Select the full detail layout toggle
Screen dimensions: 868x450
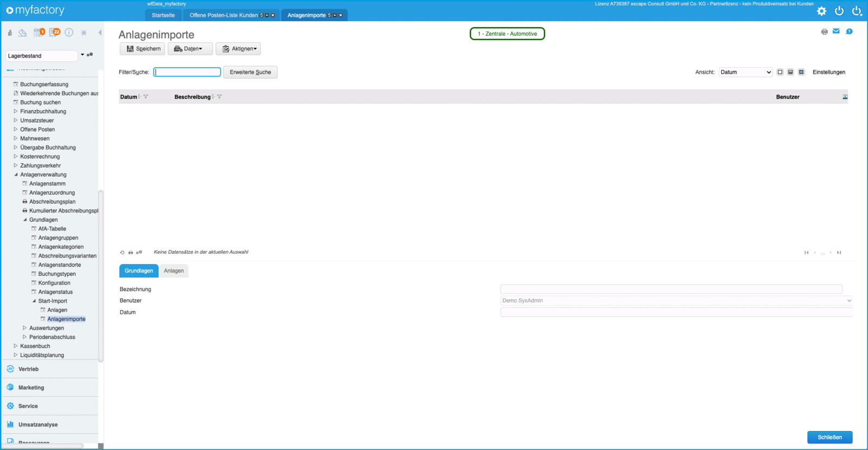point(801,72)
